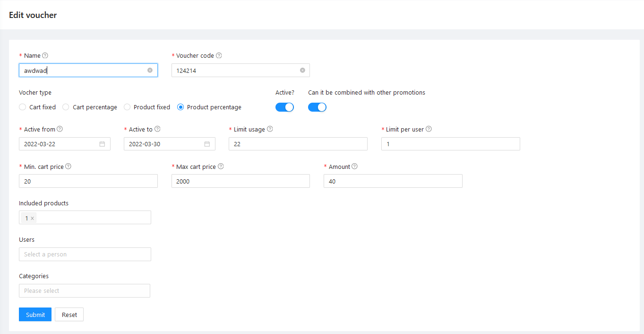
Task: Click the help icon beside Min. cart price
Action: (68, 167)
